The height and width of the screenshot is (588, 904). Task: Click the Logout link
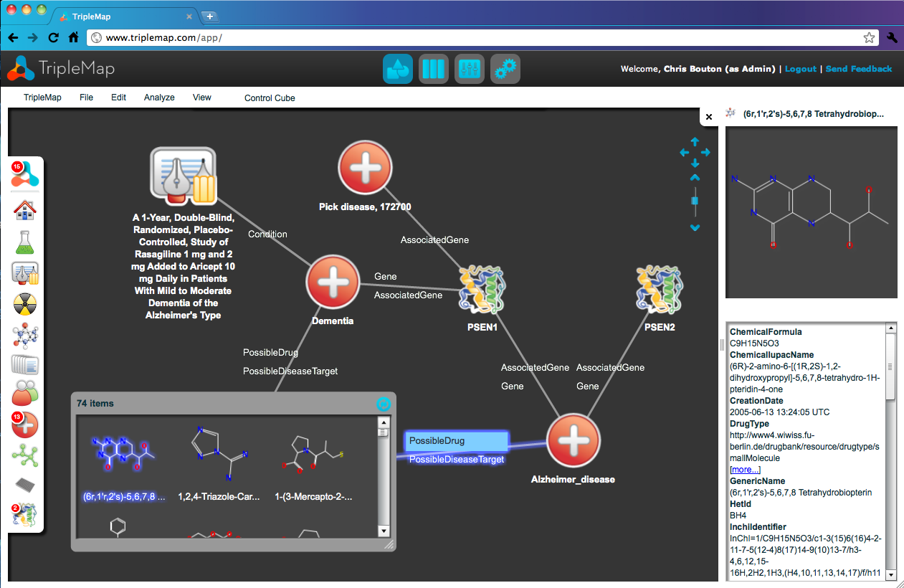coord(801,69)
